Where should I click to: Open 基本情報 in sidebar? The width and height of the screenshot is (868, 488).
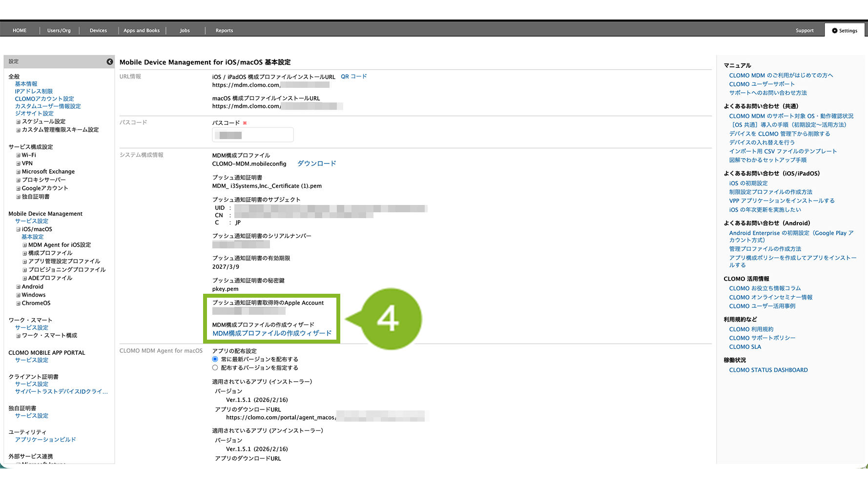point(26,84)
